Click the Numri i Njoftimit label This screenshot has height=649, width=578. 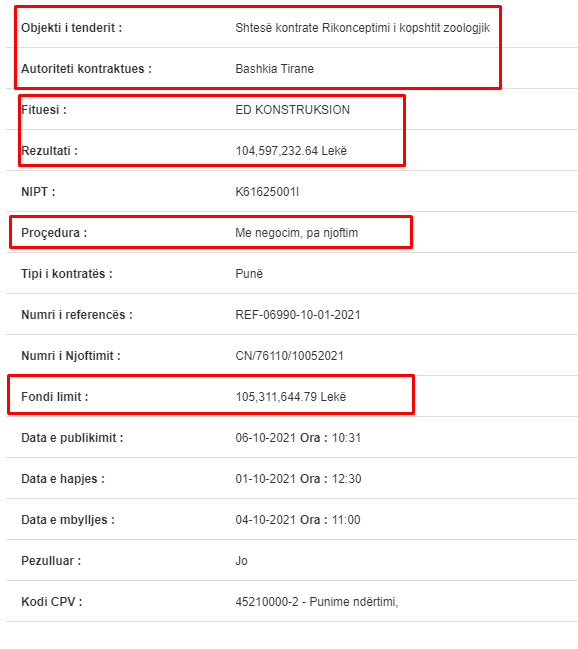pos(71,356)
